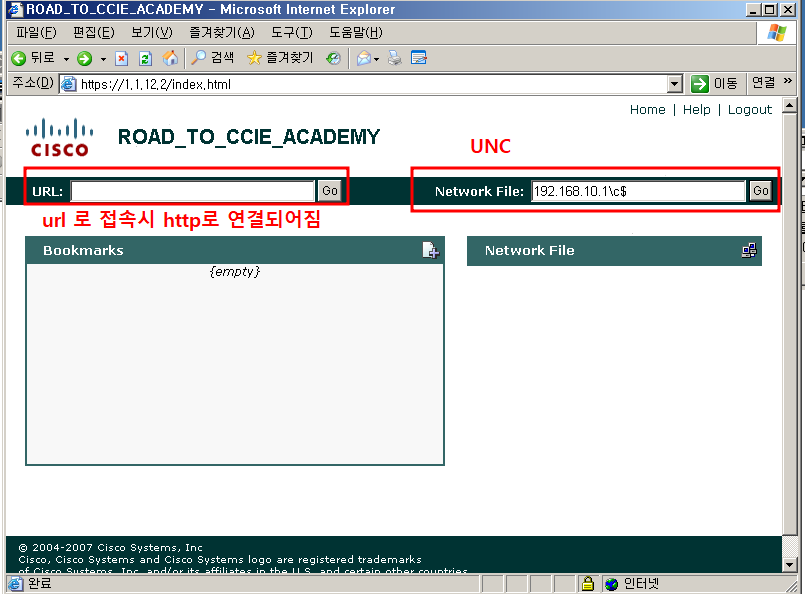Click the 연결 links toolbar label
The image size is (805, 594).
point(763,83)
